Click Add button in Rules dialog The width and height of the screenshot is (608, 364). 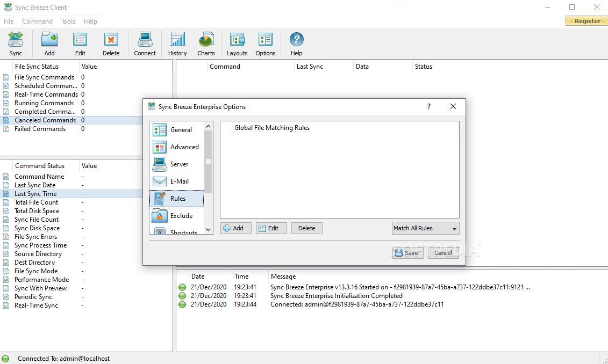click(x=236, y=229)
